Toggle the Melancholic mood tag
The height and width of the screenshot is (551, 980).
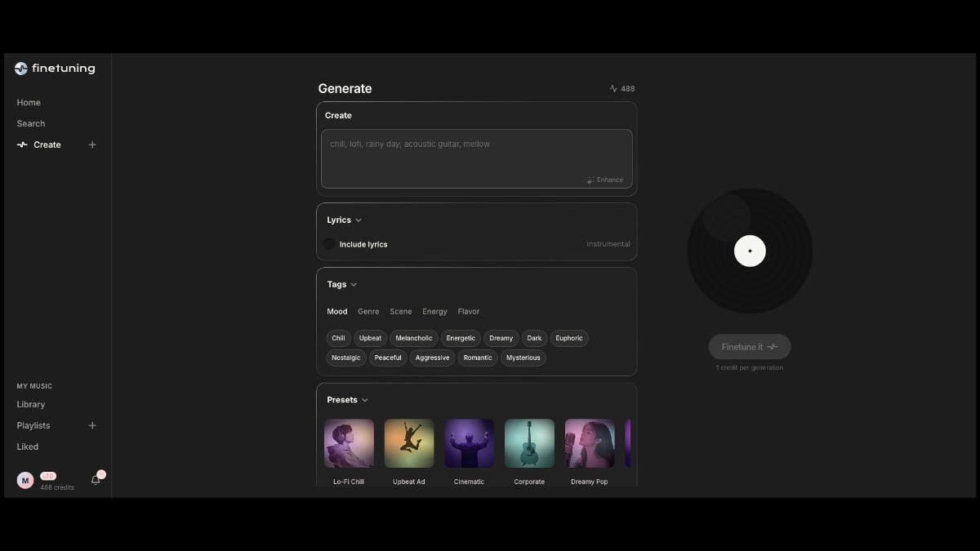413,338
